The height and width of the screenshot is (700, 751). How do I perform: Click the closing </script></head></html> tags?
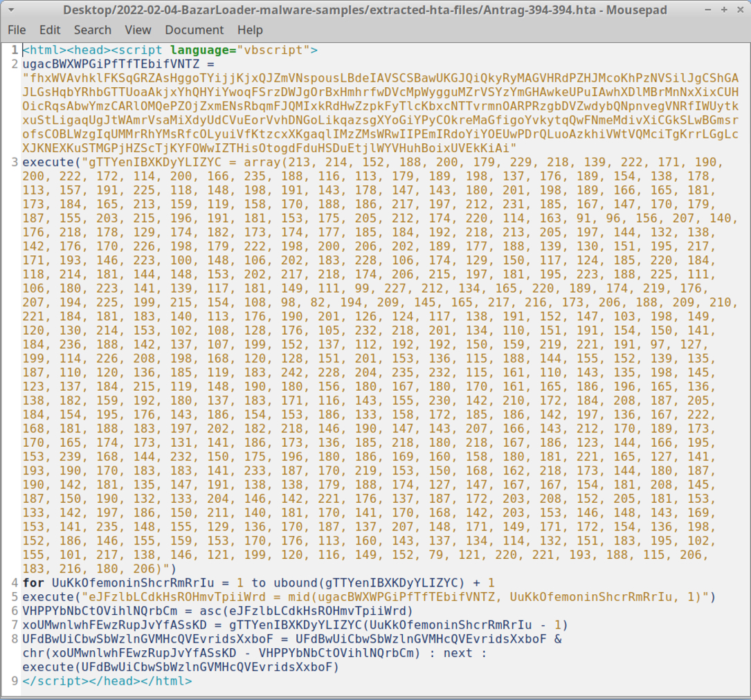pos(107,681)
